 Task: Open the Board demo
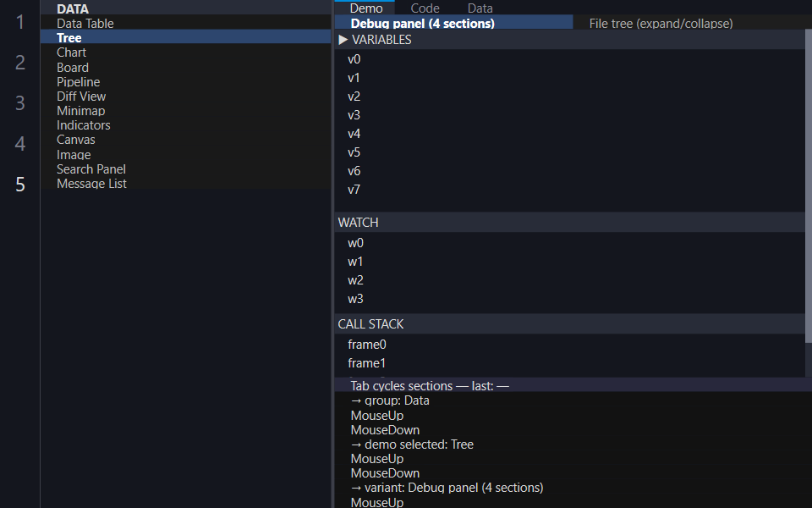coord(185,68)
